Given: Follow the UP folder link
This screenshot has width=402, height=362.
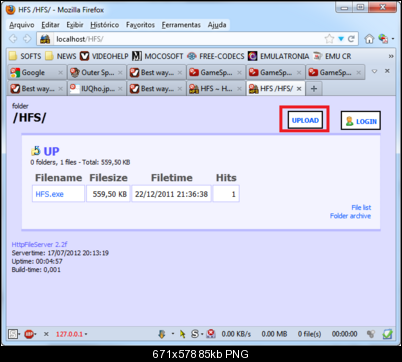Looking at the screenshot, I should pos(51,151).
